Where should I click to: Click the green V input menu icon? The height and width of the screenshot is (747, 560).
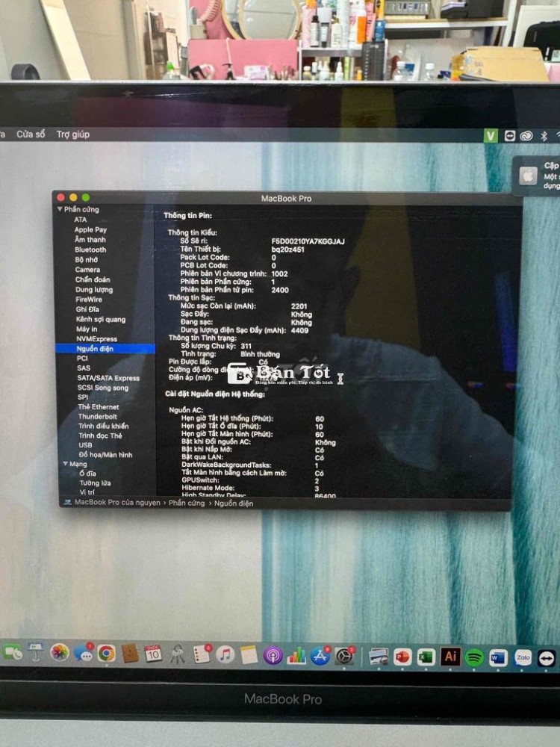pos(491,136)
